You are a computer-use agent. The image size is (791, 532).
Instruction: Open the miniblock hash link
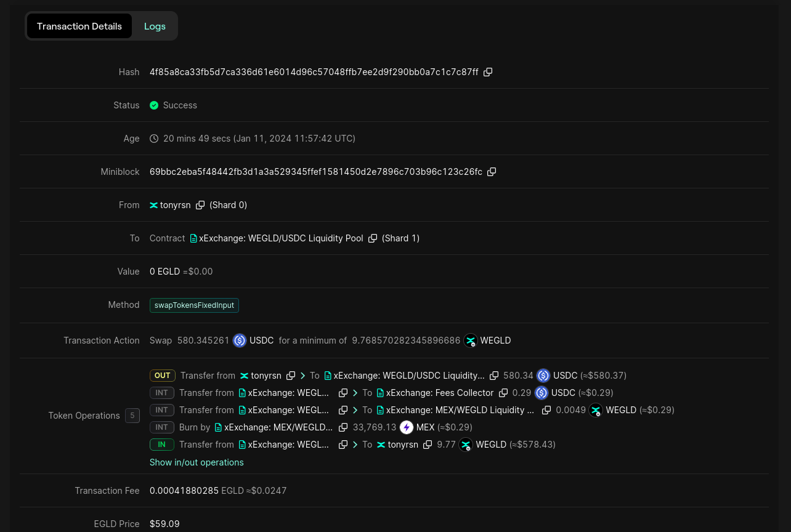315,172
